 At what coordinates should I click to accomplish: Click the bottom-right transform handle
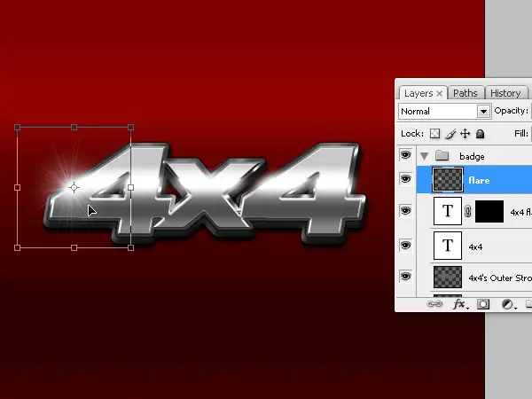(x=130, y=248)
